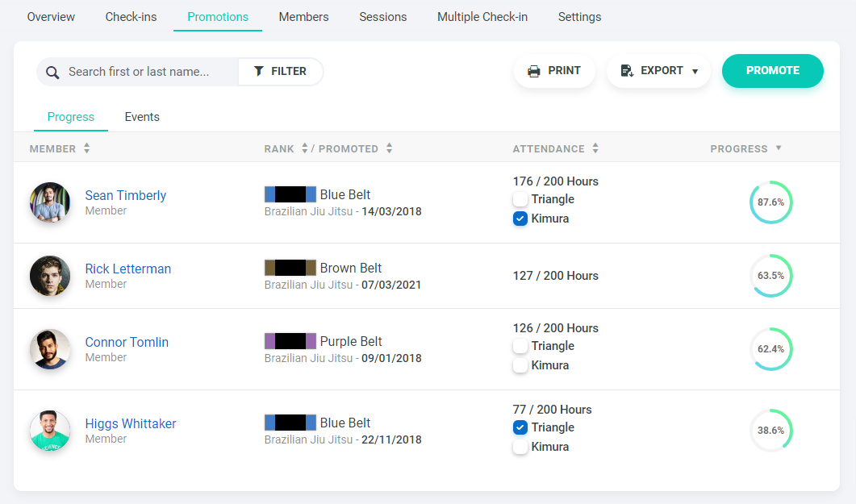The height and width of the screenshot is (504, 856).
Task: Sort by Rank column arrows
Action: 305,148
